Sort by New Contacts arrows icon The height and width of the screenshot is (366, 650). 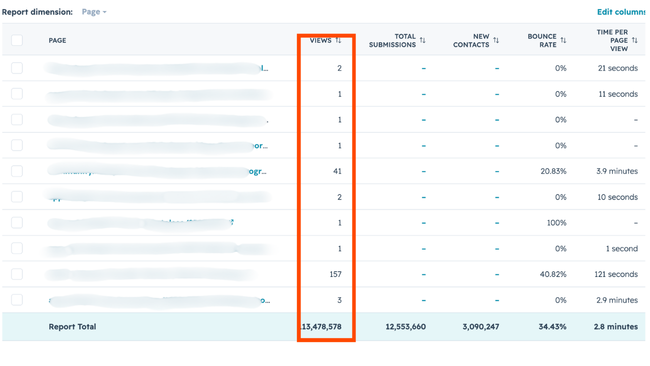496,40
